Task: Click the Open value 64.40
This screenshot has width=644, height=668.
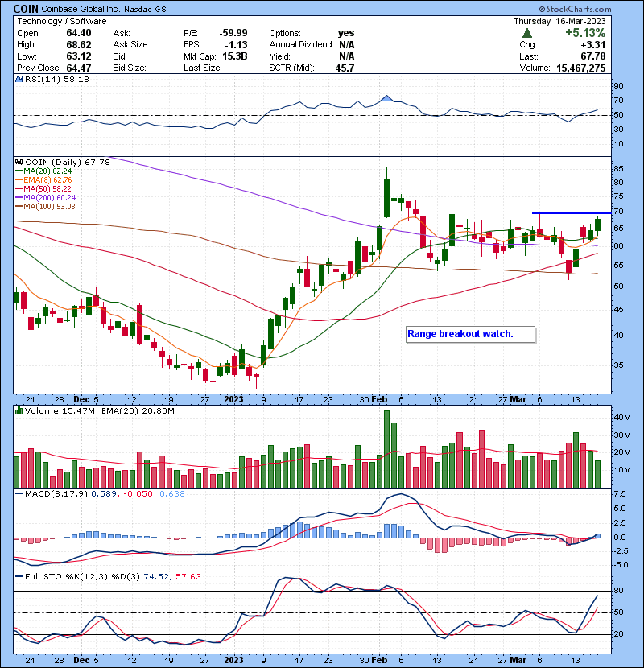Action: tap(79, 33)
